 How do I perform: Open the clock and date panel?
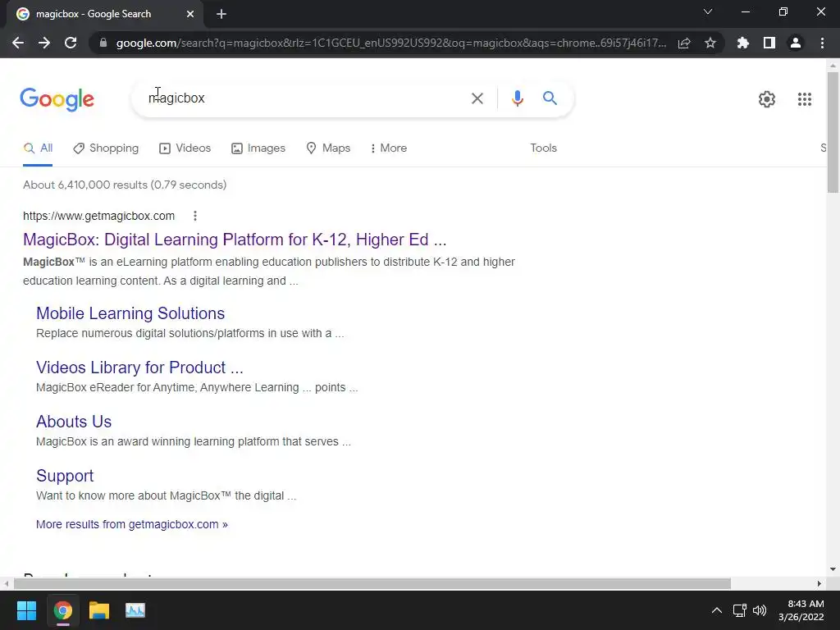click(x=801, y=610)
